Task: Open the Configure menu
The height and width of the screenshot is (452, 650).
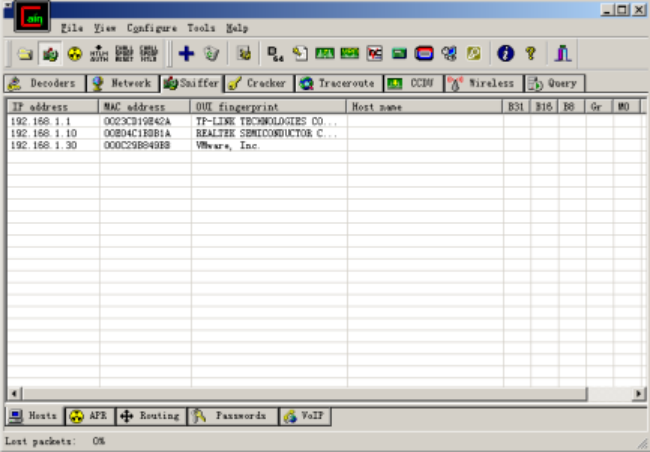Action: [152, 28]
